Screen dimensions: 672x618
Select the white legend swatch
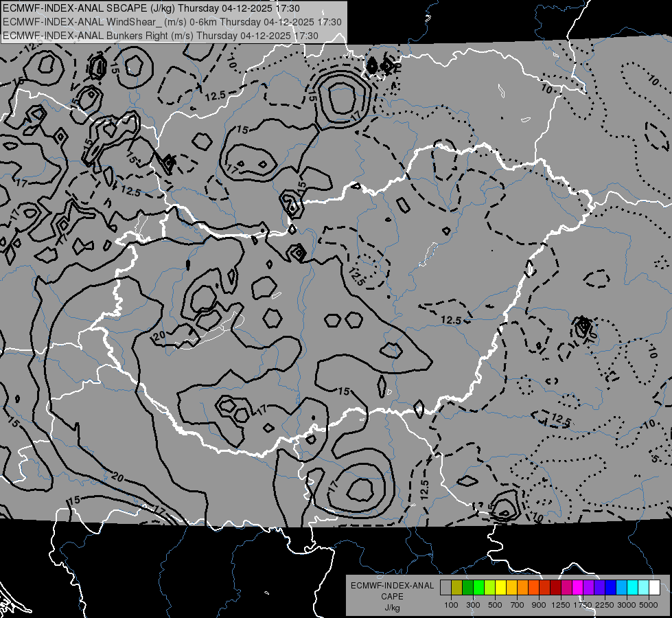(x=654, y=588)
